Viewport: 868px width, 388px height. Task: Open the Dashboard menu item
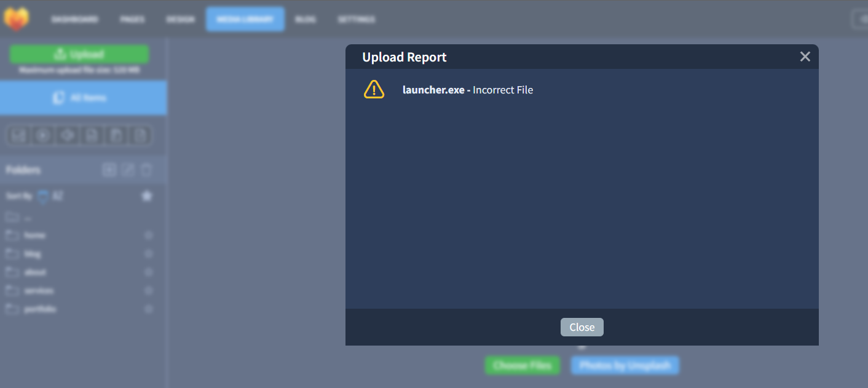click(x=74, y=19)
